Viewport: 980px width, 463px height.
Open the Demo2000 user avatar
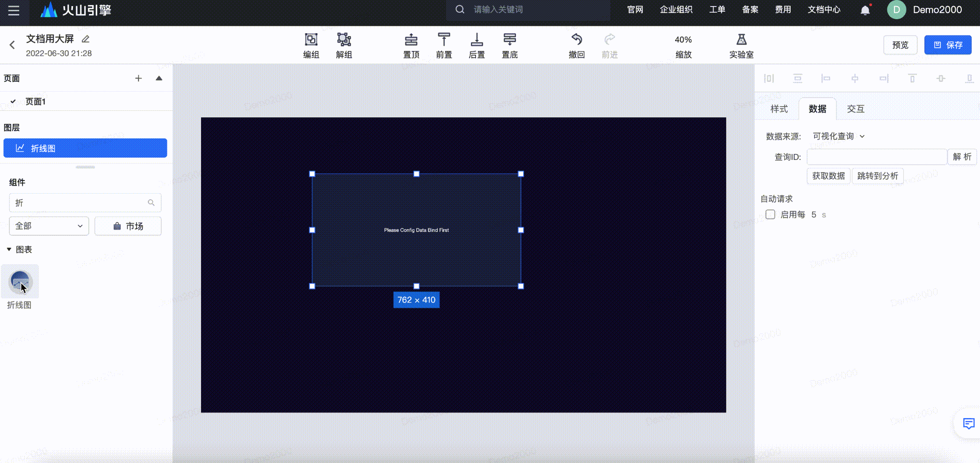(896, 10)
